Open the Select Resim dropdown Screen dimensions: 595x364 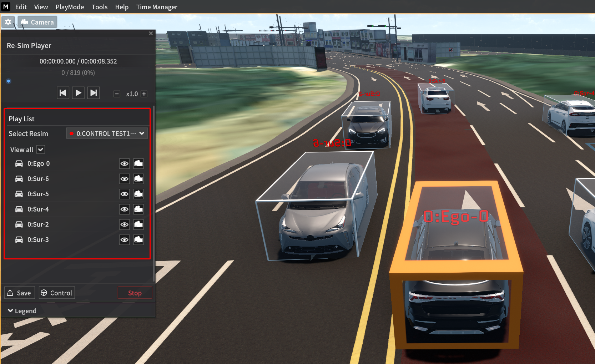[x=107, y=133]
